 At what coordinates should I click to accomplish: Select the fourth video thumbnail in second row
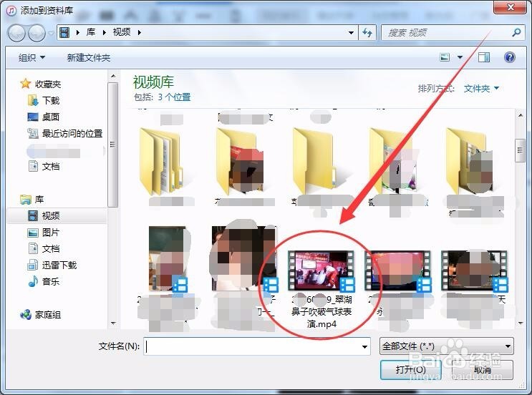397,271
